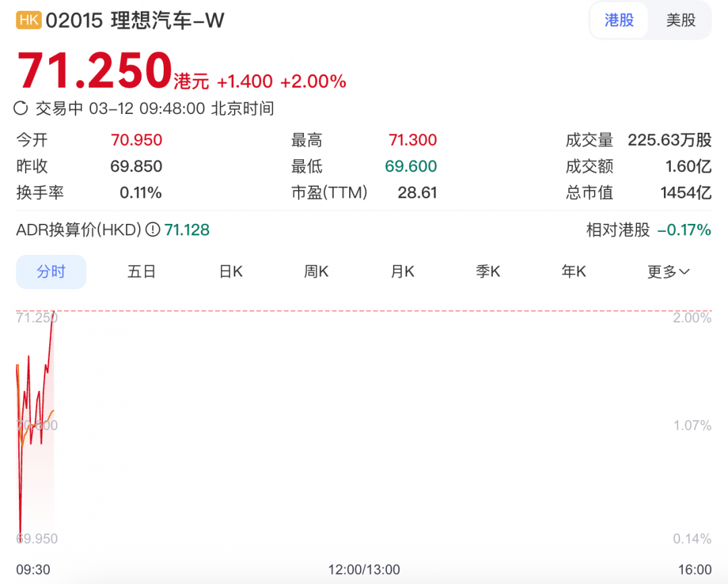This screenshot has height=584, width=728.
Task: Click the +1.400 price change value
Action: coord(244,82)
